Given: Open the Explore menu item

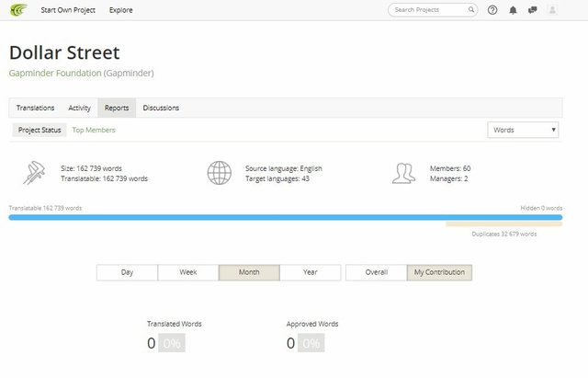Looking at the screenshot, I should 120,10.
